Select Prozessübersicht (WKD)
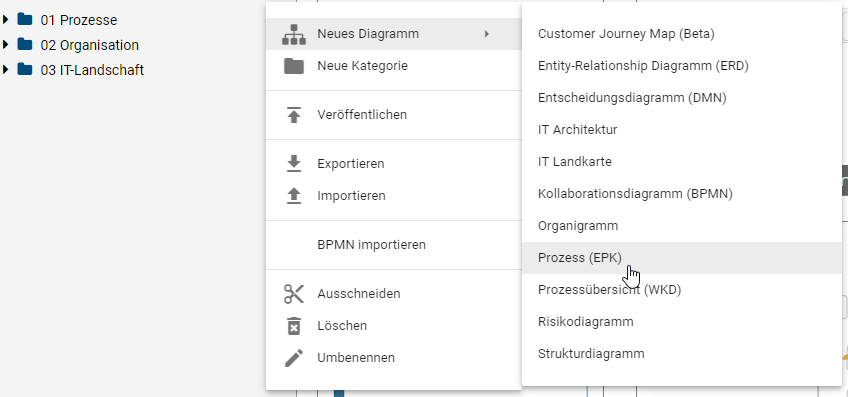 coord(681,290)
